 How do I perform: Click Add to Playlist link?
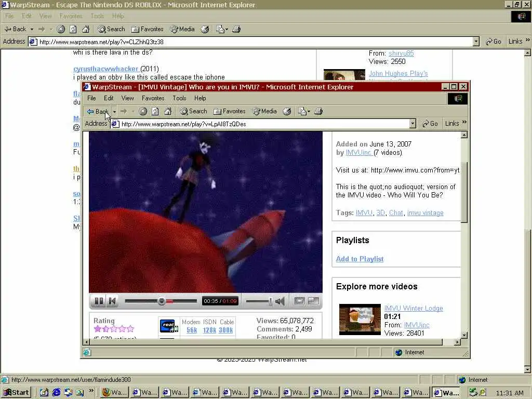click(360, 259)
